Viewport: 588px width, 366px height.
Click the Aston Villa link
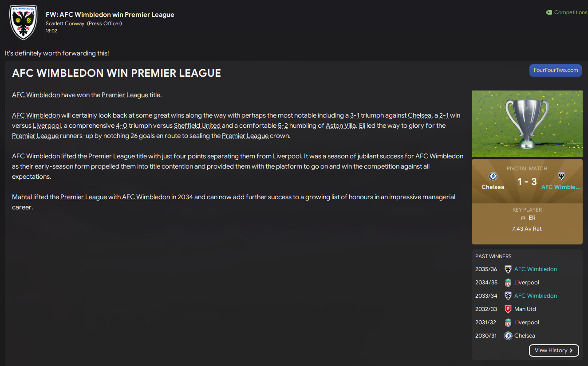point(340,126)
